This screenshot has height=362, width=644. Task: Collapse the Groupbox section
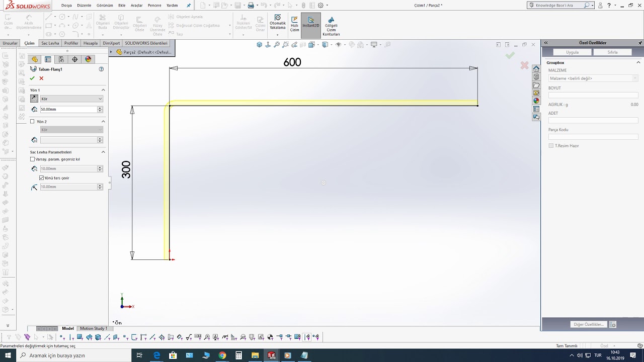pyautogui.click(x=639, y=63)
